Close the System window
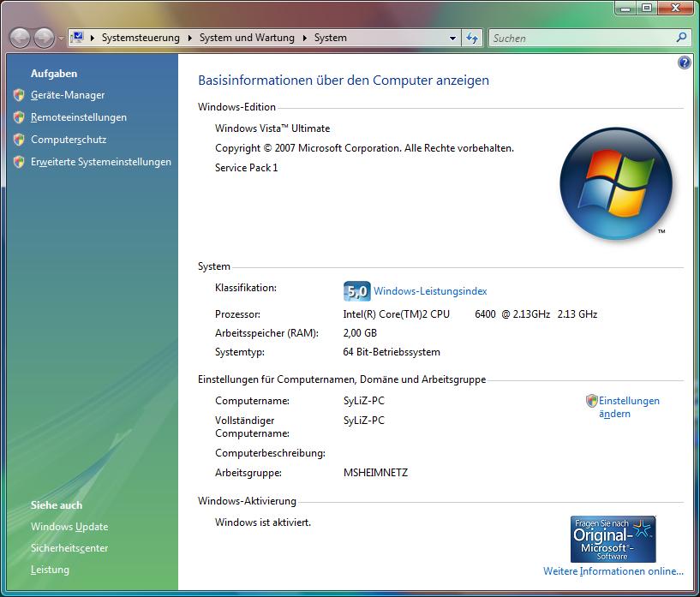700x597 pixels. [675, 8]
